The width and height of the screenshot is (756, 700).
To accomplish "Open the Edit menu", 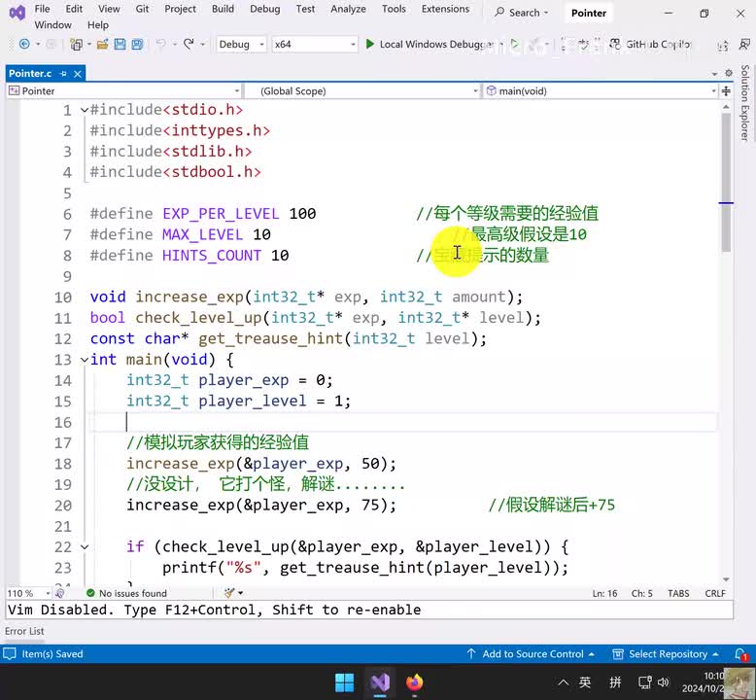I will click(74, 9).
